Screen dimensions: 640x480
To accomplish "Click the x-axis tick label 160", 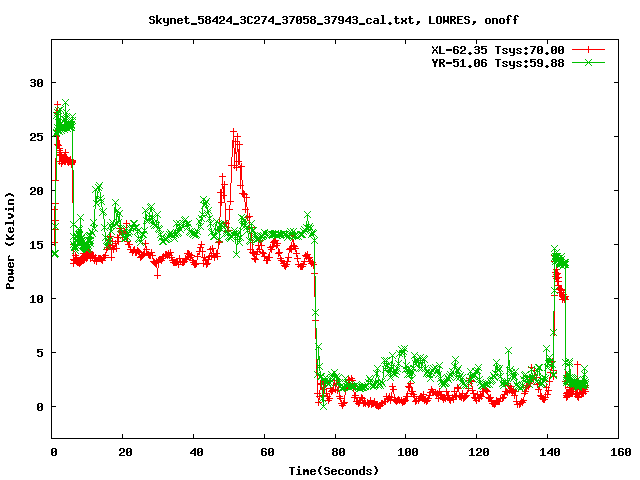I will point(621,452).
